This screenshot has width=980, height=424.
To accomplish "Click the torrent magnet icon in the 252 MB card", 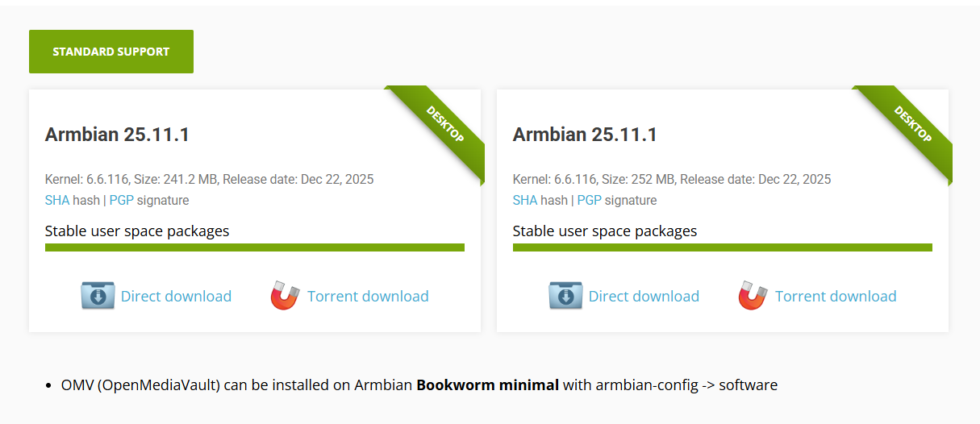I will [x=753, y=296].
